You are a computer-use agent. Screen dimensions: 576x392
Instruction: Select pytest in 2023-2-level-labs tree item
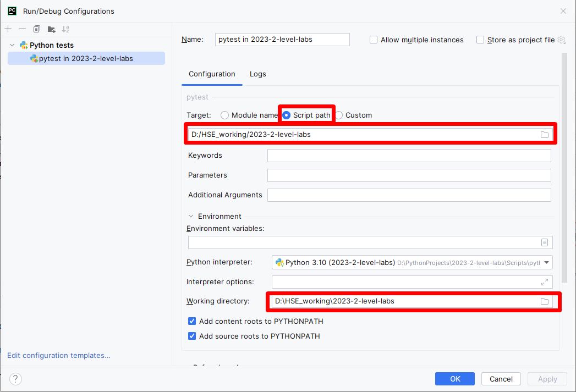pos(86,58)
